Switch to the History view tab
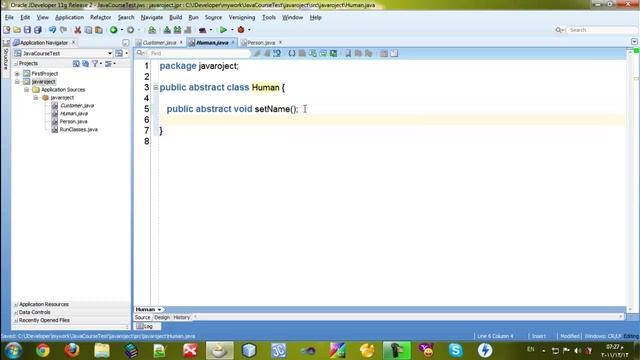Viewport: 640px width, 360px height. click(x=182, y=318)
